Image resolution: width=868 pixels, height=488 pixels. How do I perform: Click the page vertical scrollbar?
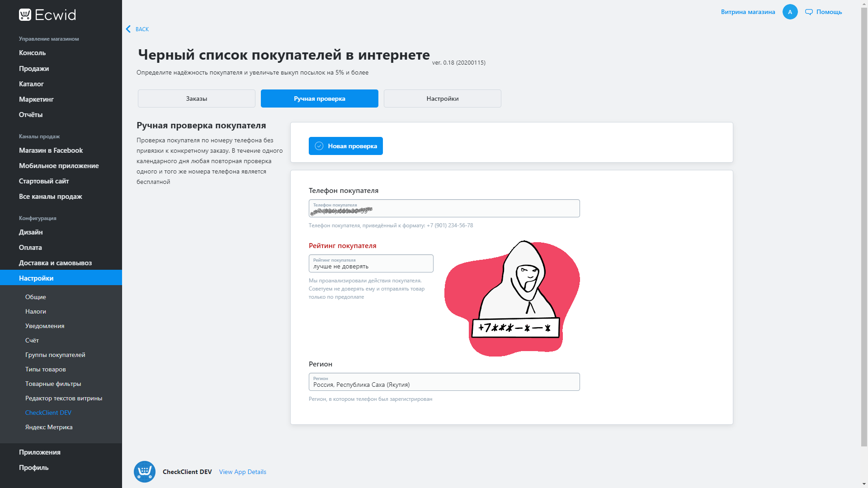pos(864,226)
